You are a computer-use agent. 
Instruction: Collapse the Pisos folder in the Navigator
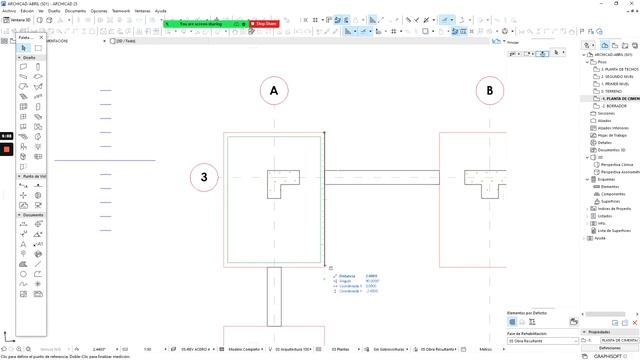pyautogui.click(x=588, y=62)
